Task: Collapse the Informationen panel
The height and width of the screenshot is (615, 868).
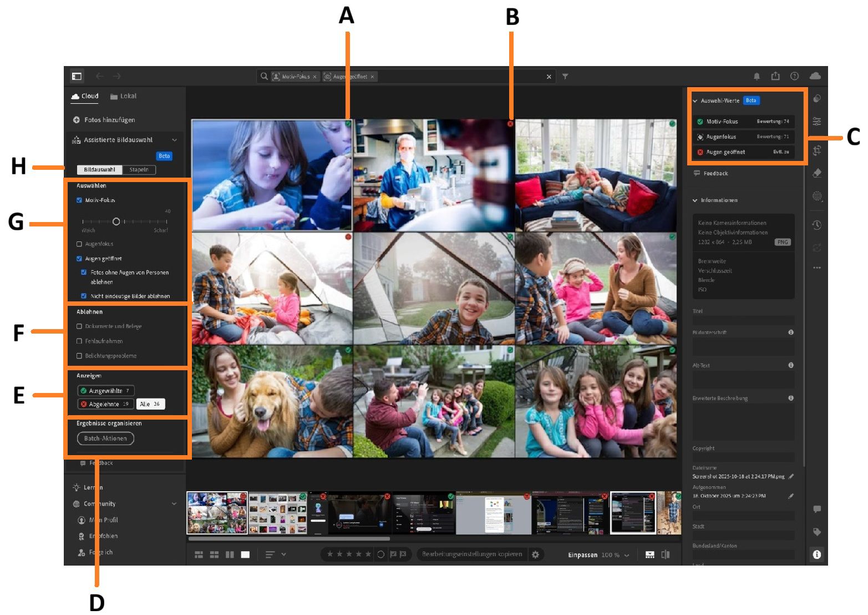Action: coord(696,200)
